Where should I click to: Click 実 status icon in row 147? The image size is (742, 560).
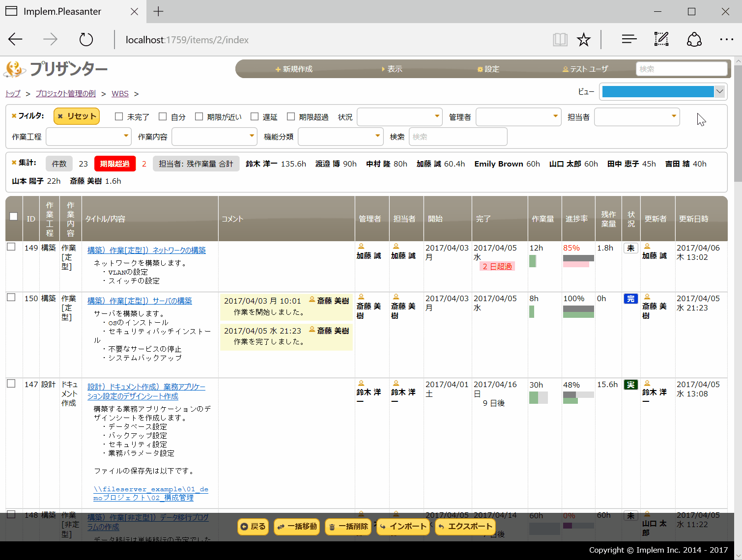pos(631,385)
